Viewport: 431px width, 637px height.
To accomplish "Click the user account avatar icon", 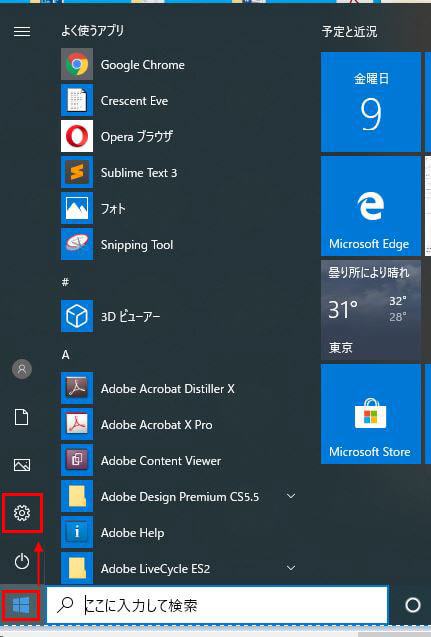I will [x=22, y=369].
